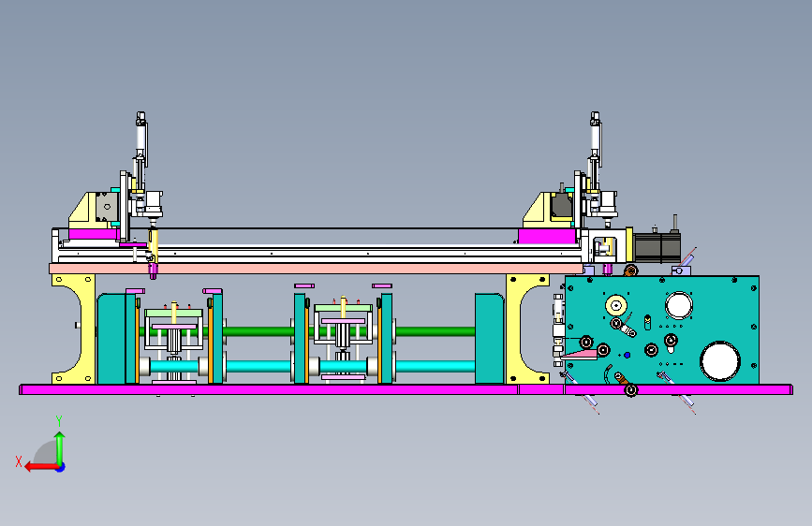Select the magenta block under the left wedge mount
Screen dimensions: 812x526
[94, 234]
